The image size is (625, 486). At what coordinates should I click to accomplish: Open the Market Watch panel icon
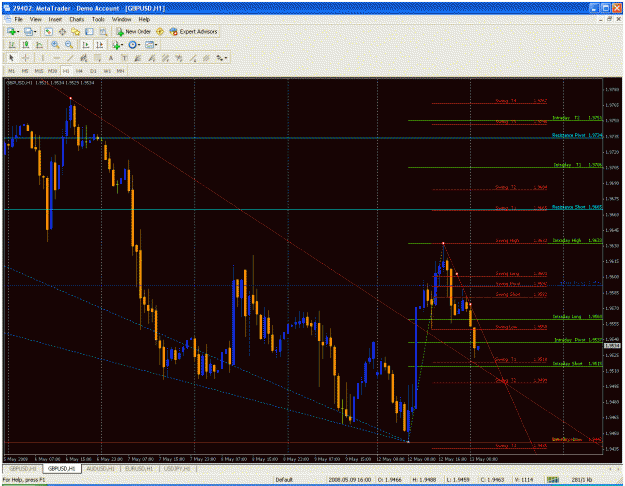(49, 31)
